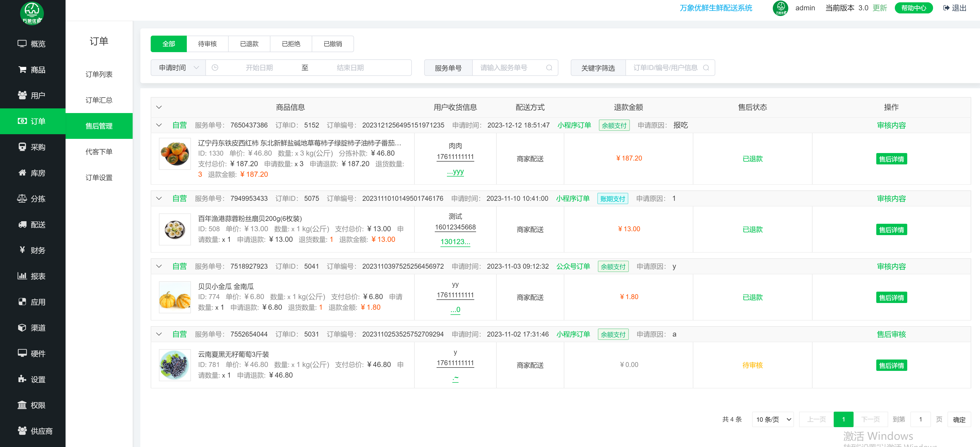Open the 报表 bar chart icon
Viewport: 980px width, 447px height.
point(22,276)
